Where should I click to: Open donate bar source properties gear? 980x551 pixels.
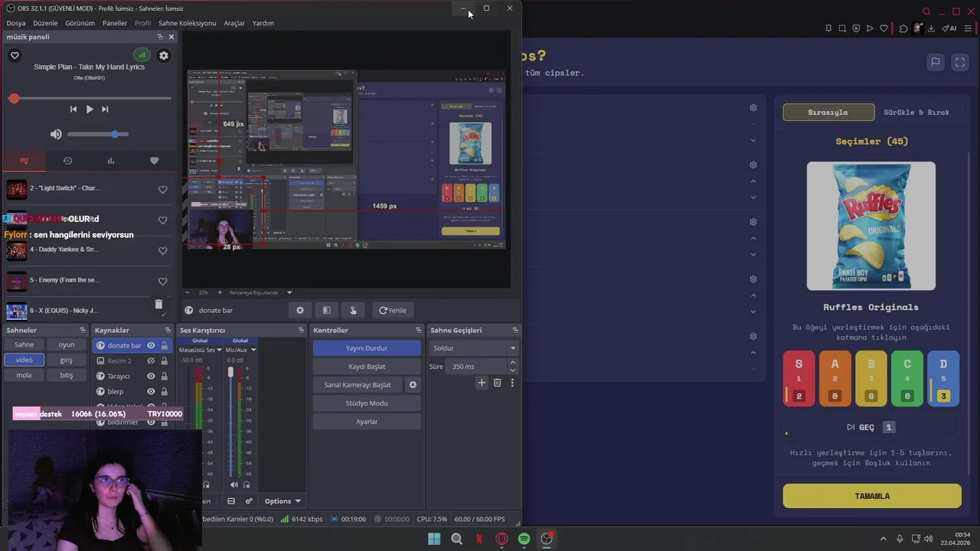[x=300, y=310]
